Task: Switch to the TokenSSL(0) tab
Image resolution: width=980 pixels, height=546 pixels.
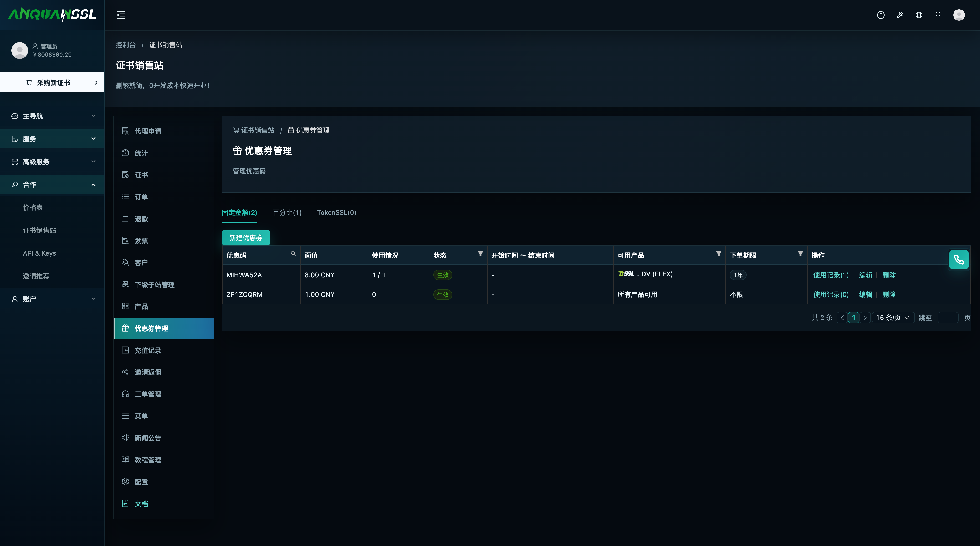Action: point(337,212)
